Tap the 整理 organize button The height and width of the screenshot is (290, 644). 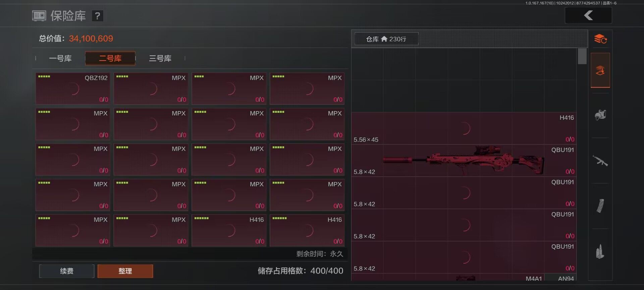pyautogui.click(x=125, y=271)
